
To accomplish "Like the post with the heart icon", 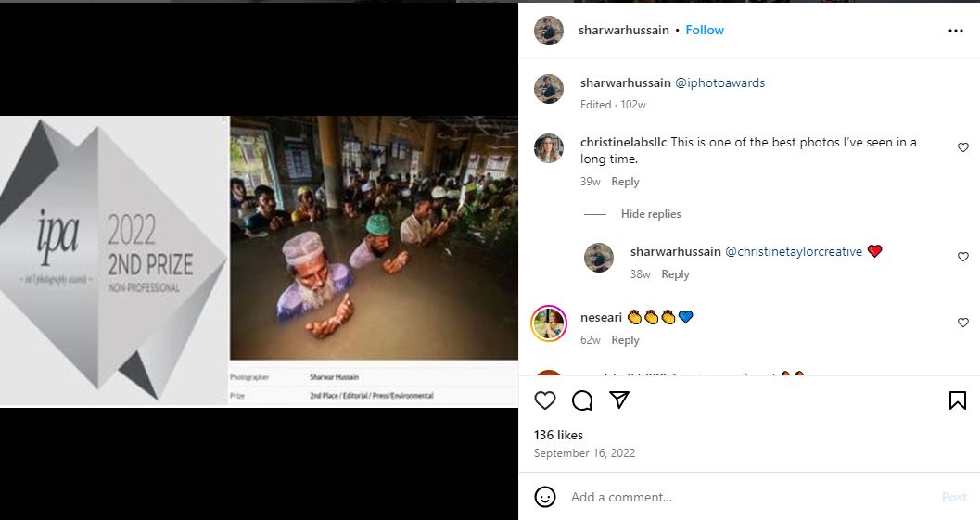I will coord(545,400).
